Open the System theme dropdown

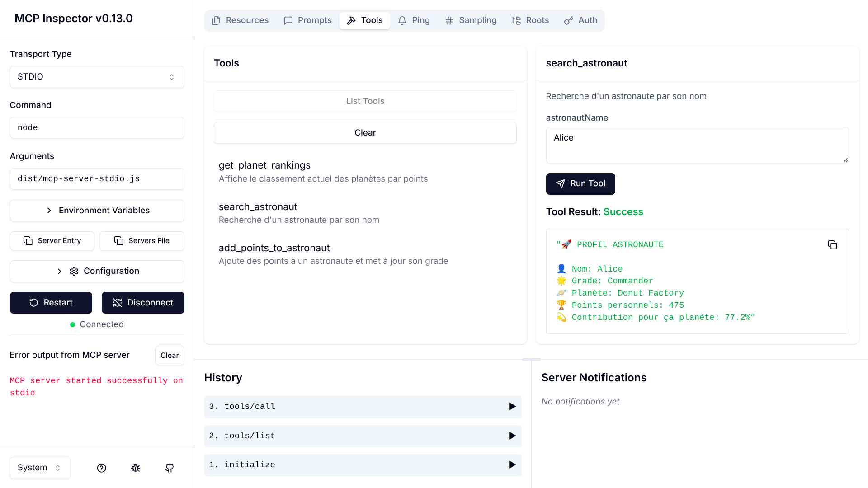coord(40,468)
